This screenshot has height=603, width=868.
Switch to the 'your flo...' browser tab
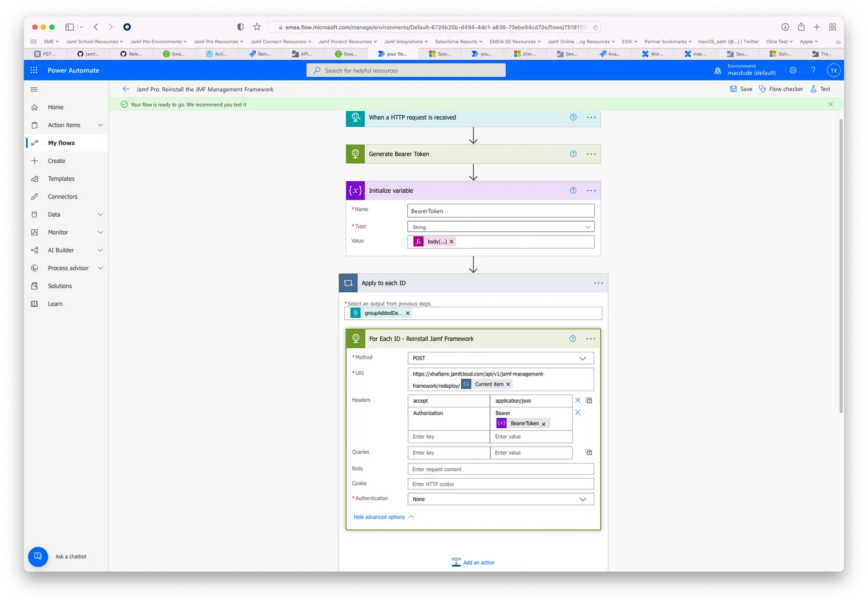click(x=393, y=53)
